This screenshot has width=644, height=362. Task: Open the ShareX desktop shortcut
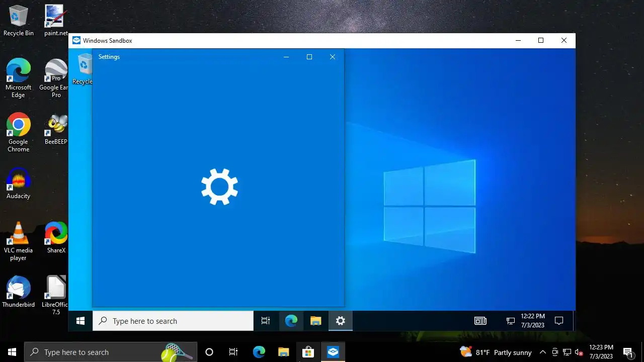[x=56, y=237]
